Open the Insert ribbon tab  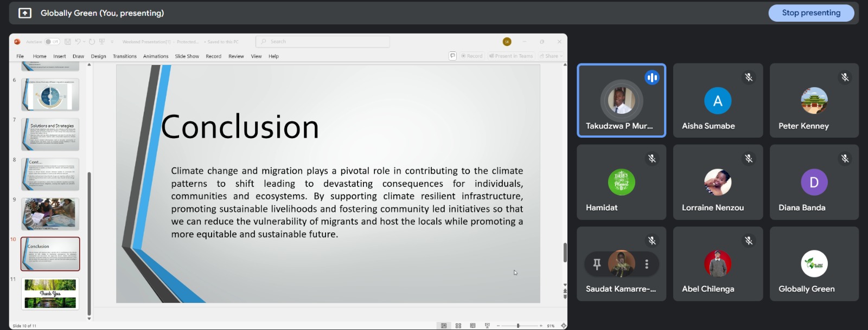(x=60, y=56)
